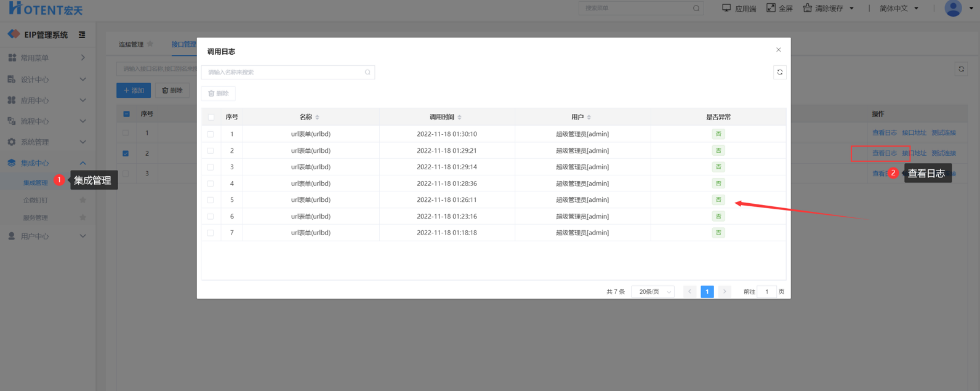Click the 清除缓存 icon
Screen dimensions: 980x391
click(807, 8)
